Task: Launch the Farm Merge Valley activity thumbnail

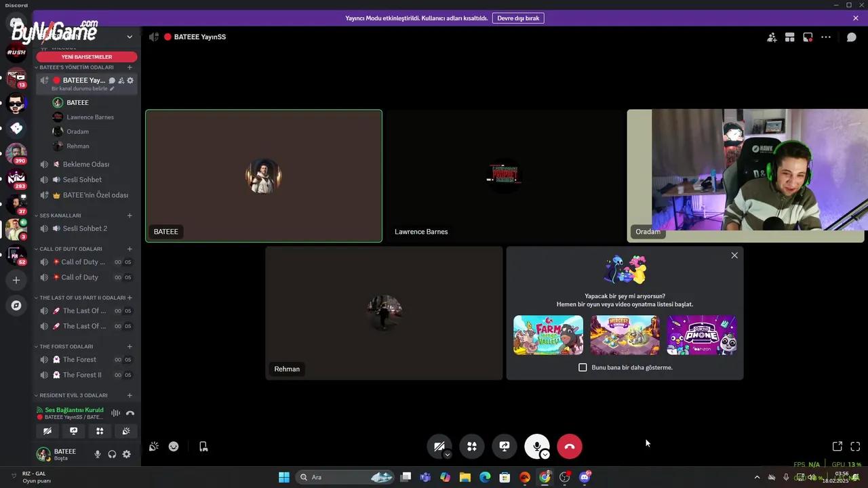Action: (x=548, y=335)
